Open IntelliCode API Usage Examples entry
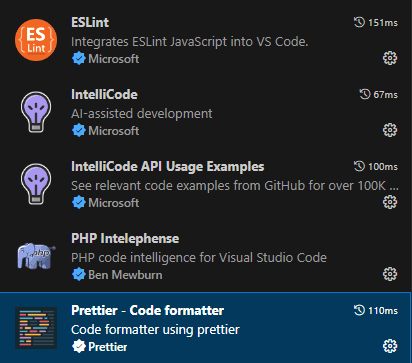 coord(206,184)
